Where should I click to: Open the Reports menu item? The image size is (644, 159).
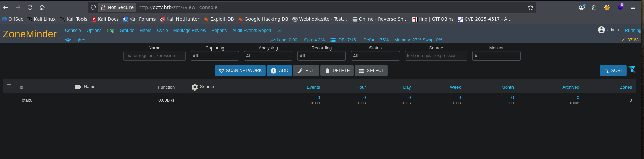pyautogui.click(x=219, y=31)
